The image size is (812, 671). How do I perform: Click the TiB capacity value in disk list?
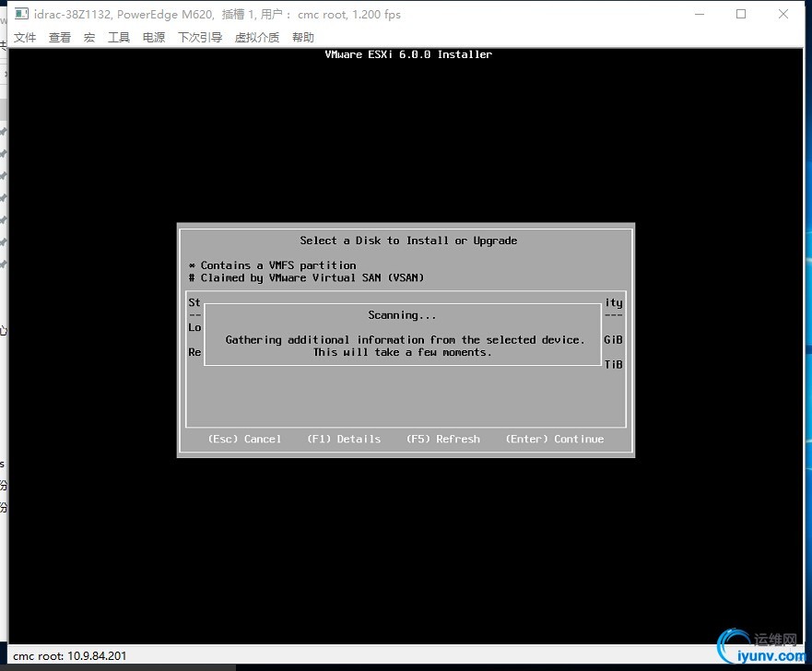(613, 364)
